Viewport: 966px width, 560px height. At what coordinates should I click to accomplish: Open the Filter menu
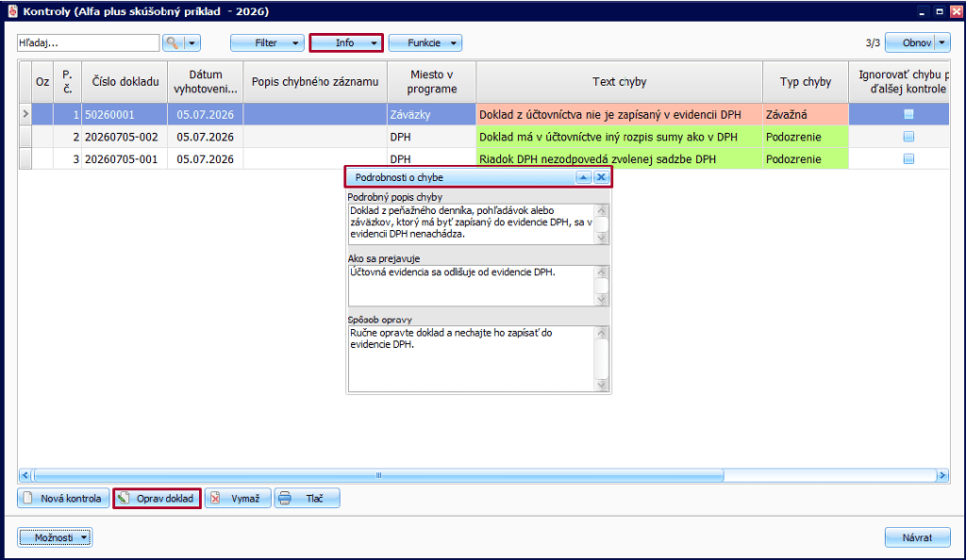[267, 43]
